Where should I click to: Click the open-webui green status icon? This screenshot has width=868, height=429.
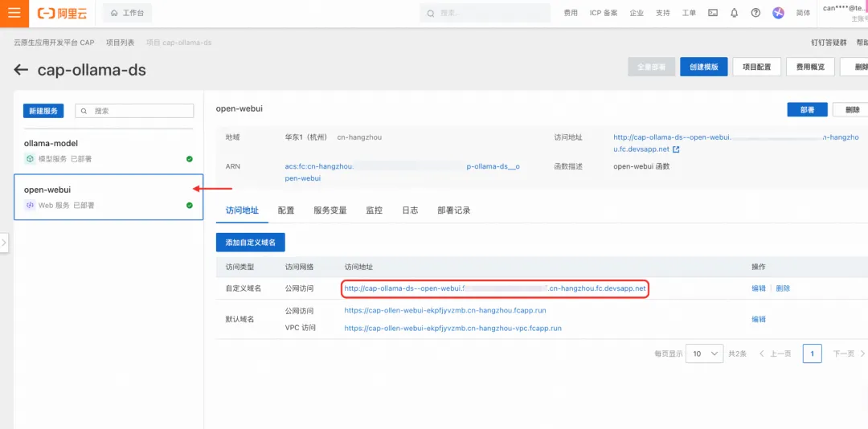(190, 206)
